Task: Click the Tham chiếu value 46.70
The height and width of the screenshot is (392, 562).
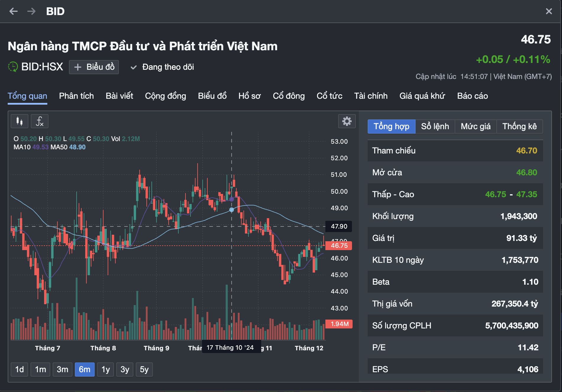Action: point(527,151)
